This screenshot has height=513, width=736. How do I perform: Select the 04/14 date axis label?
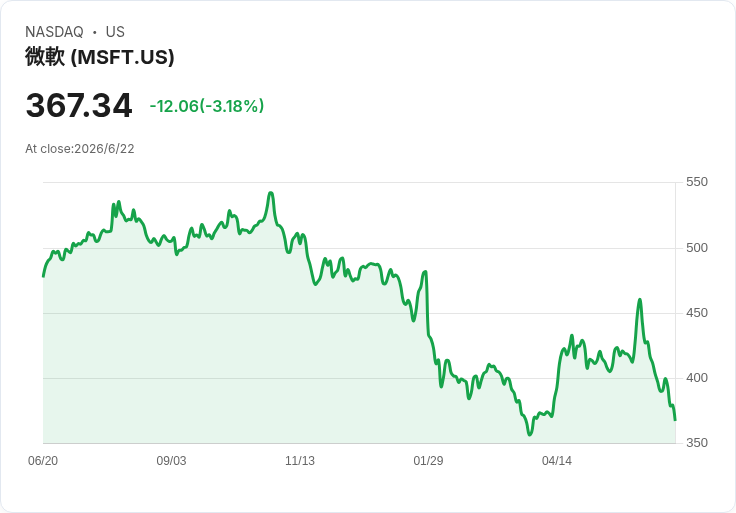pyautogui.click(x=557, y=460)
